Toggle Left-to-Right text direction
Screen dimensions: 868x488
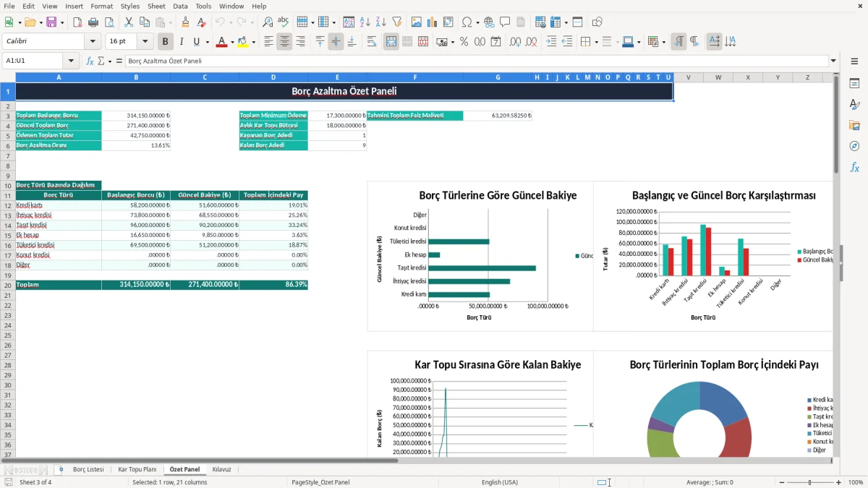tap(678, 42)
